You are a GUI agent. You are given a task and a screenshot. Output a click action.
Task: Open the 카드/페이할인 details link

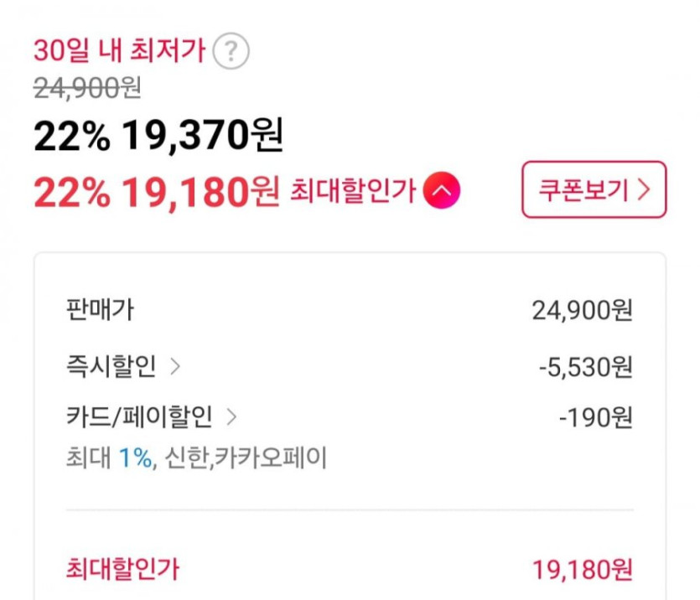139,416
